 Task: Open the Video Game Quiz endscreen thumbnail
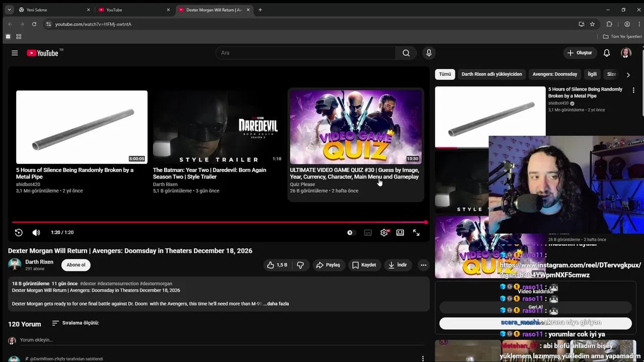tap(356, 127)
